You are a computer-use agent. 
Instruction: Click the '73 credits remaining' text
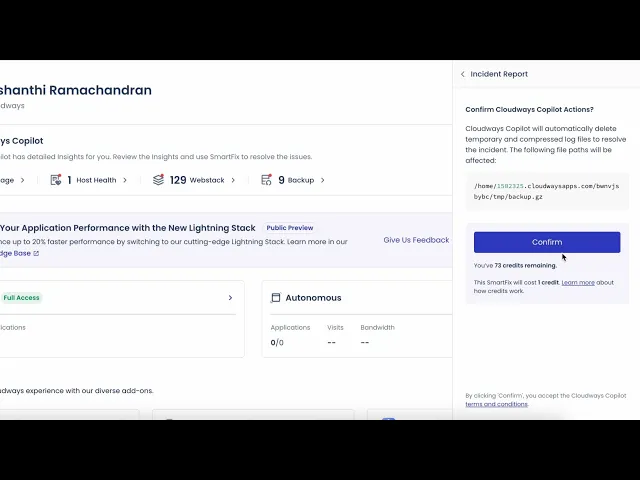tap(525, 265)
